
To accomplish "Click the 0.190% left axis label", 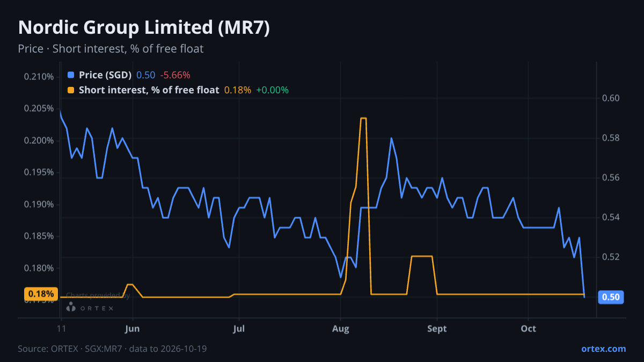I will coord(39,204).
